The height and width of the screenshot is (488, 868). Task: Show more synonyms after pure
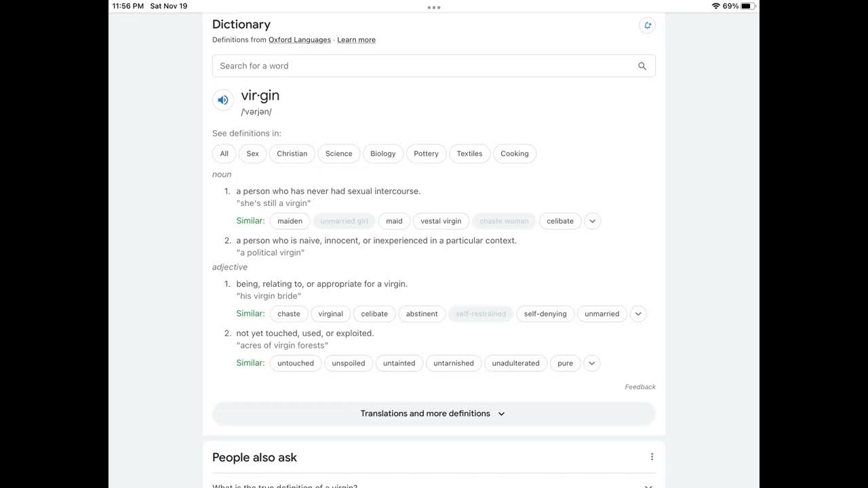[x=591, y=363]
